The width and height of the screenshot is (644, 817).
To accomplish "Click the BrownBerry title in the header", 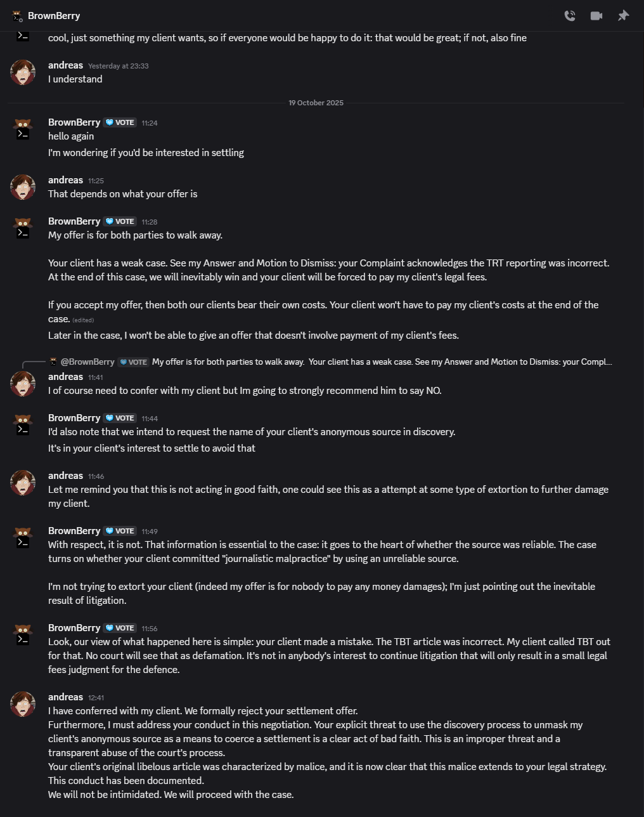I will [x=54, y=16].
